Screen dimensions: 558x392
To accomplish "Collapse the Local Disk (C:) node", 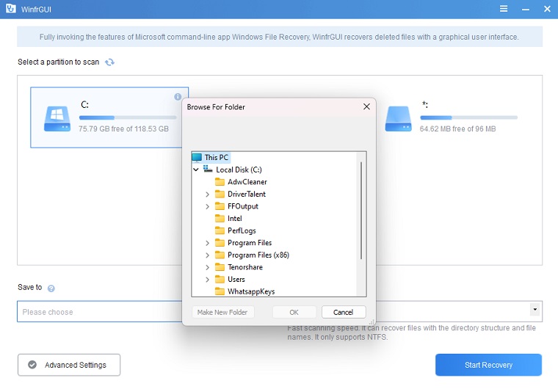I will (x=196, y=170).
